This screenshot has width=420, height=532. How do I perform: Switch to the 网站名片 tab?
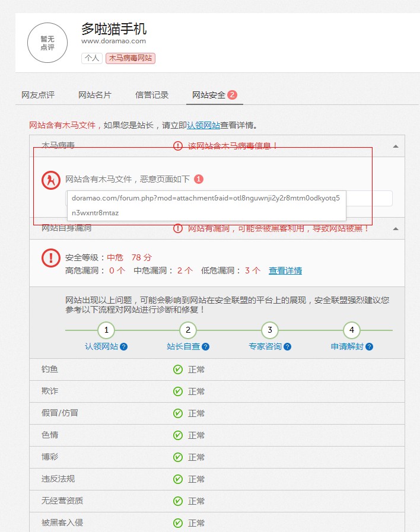pyautogui.click(x=95, y=95)
